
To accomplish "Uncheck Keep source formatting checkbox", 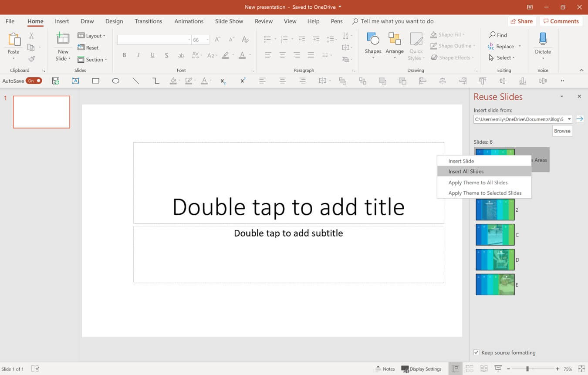I will tap(476, 352).
